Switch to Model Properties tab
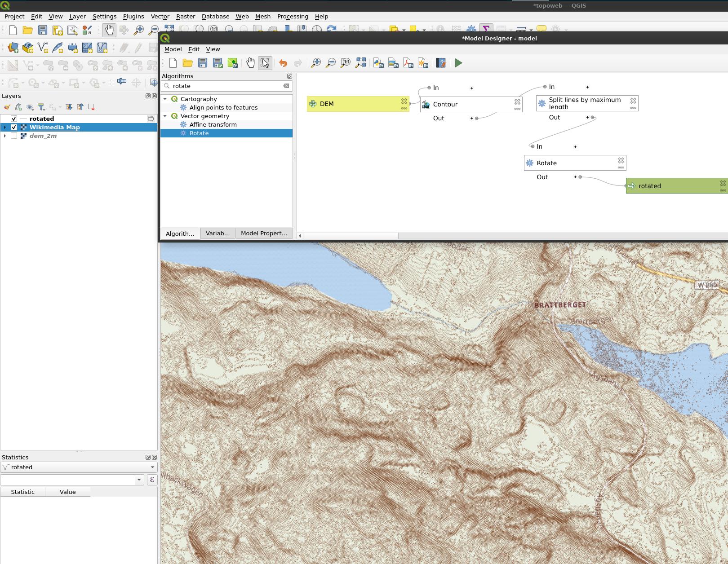728x564 pixels. 264,233
